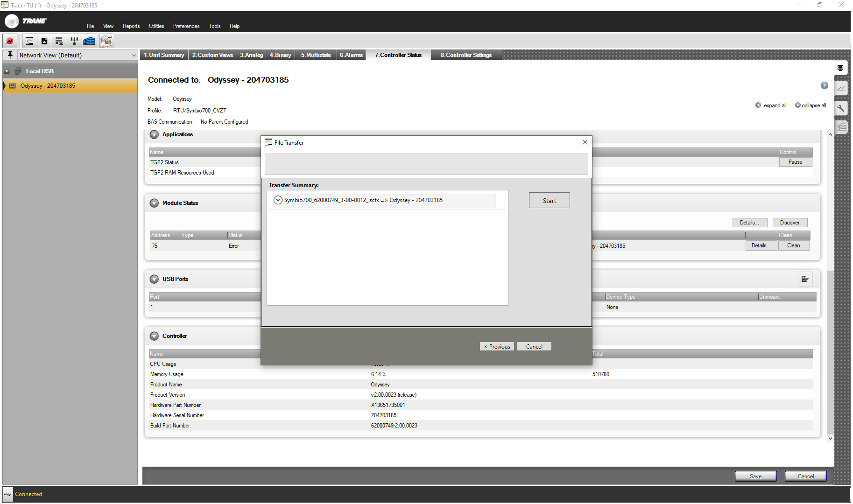The height and width of the screenshot is (504, 853).
Task: Open the trend chart side tab
Action: [x=841, y=88]
